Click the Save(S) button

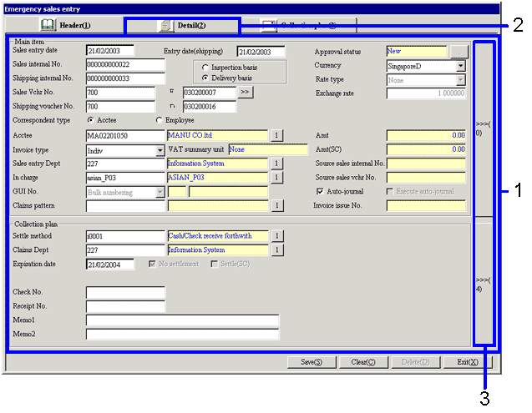tap(312, 362)
